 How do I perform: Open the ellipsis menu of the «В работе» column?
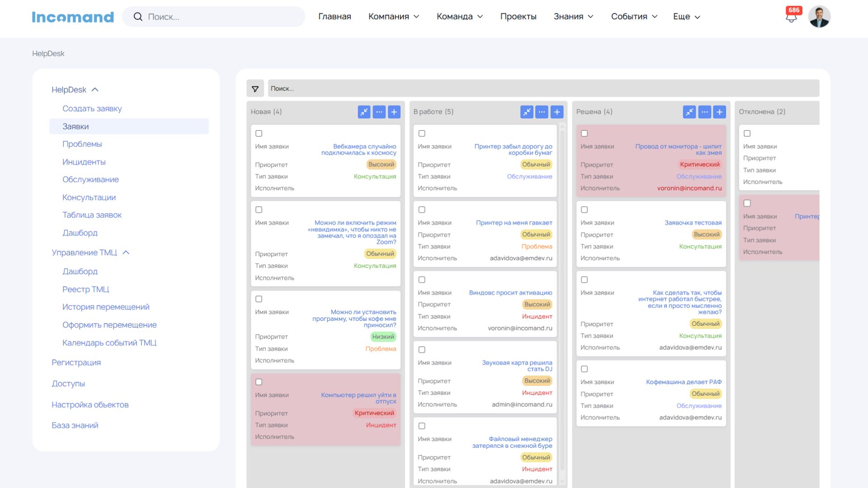[x=542, y=112]
